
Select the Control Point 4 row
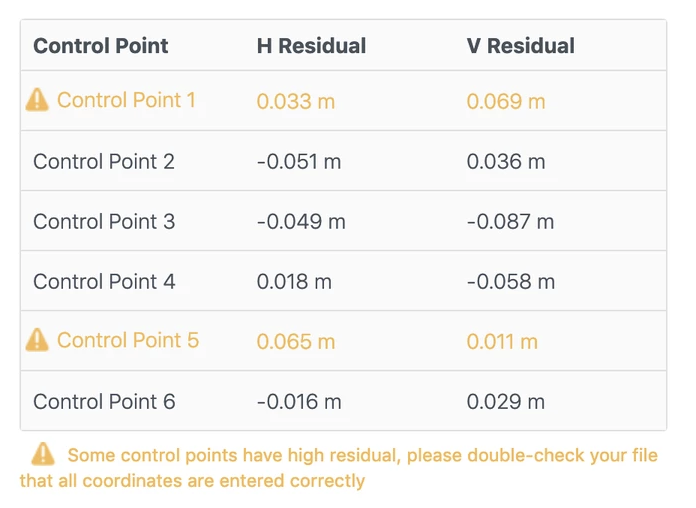click(x=344, y=281)
